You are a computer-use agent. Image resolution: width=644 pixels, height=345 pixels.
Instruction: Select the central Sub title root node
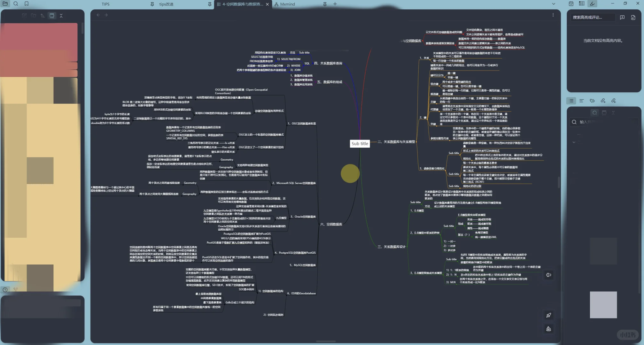click(360, 143)
